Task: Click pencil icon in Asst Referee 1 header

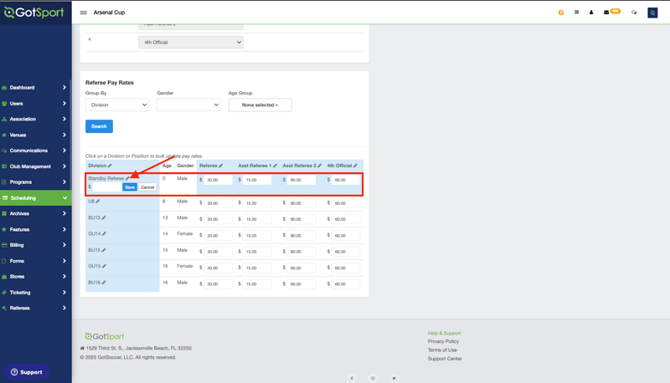Action: point(275,165)
